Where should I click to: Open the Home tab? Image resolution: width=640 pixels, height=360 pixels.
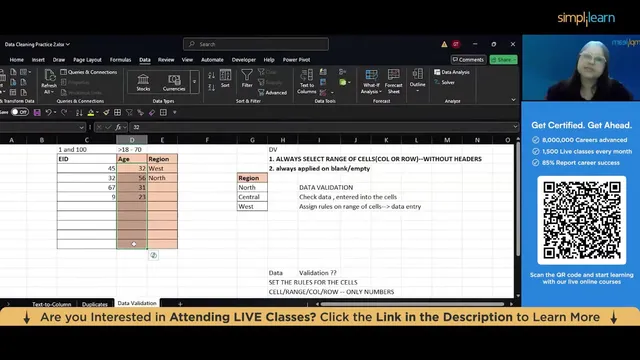(16, 60)
